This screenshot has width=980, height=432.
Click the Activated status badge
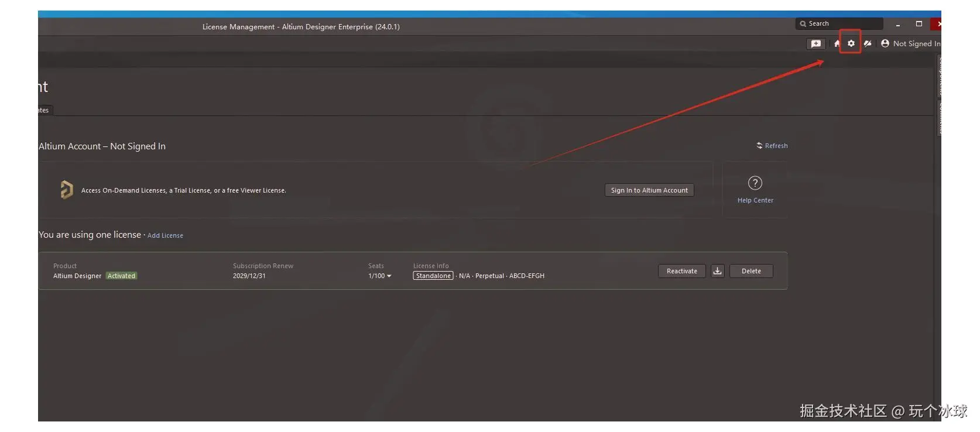click(121, 276)
